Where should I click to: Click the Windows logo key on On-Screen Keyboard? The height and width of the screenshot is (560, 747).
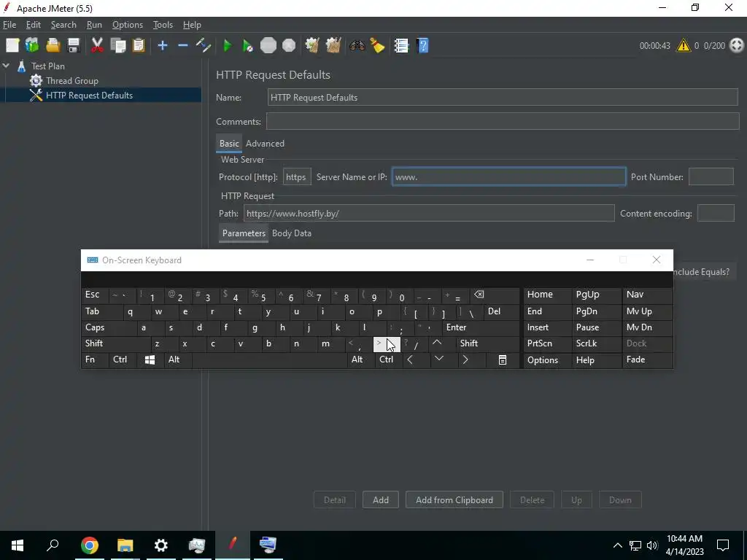pos(150,360)
